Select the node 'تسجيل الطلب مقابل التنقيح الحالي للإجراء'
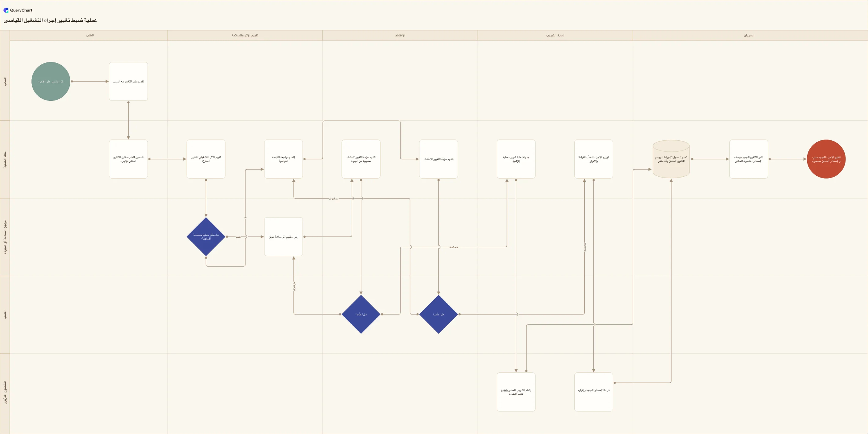Screen dimensions: 868x434 pyautogui.click(x=128, y=159)
